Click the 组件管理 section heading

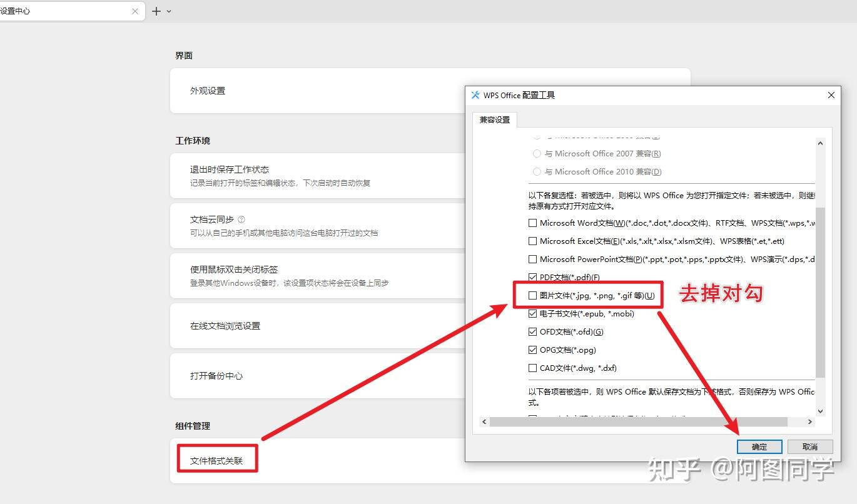pos(193,426)
